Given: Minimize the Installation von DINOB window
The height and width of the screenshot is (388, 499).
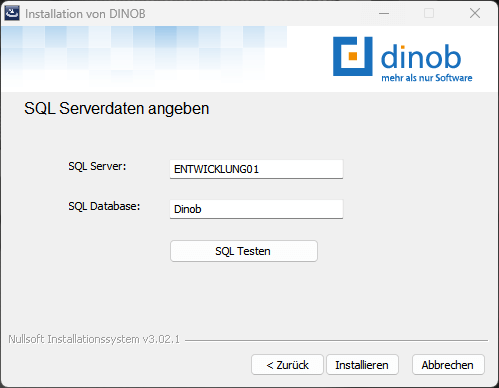Looking at the screenshot, I should [x=384, y=13].
